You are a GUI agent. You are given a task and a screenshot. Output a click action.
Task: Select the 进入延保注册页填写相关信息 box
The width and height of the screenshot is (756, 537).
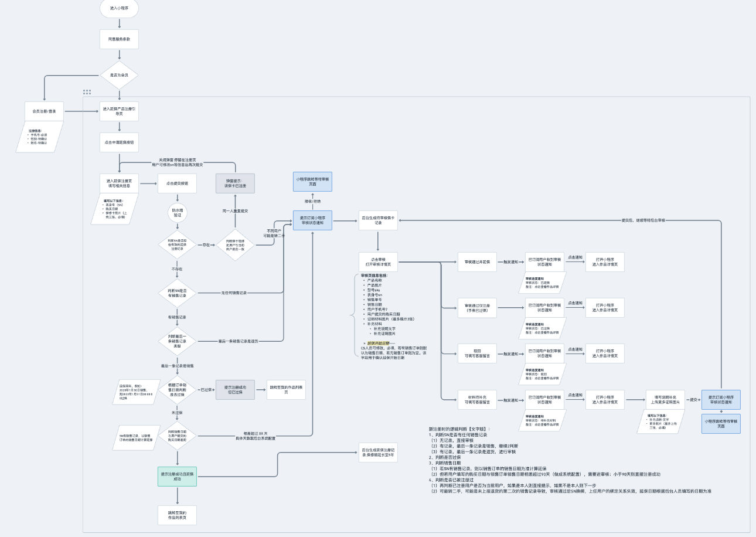pyautogui.click(x=120, y=183)
